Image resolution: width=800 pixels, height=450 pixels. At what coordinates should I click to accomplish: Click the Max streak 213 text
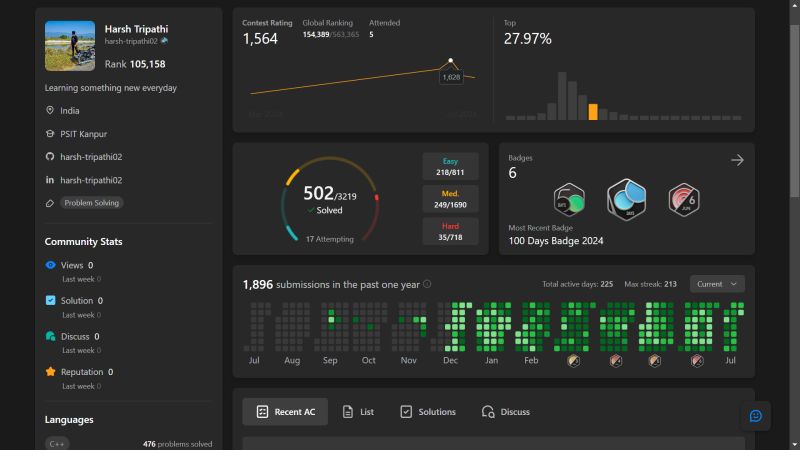point(651,284)
